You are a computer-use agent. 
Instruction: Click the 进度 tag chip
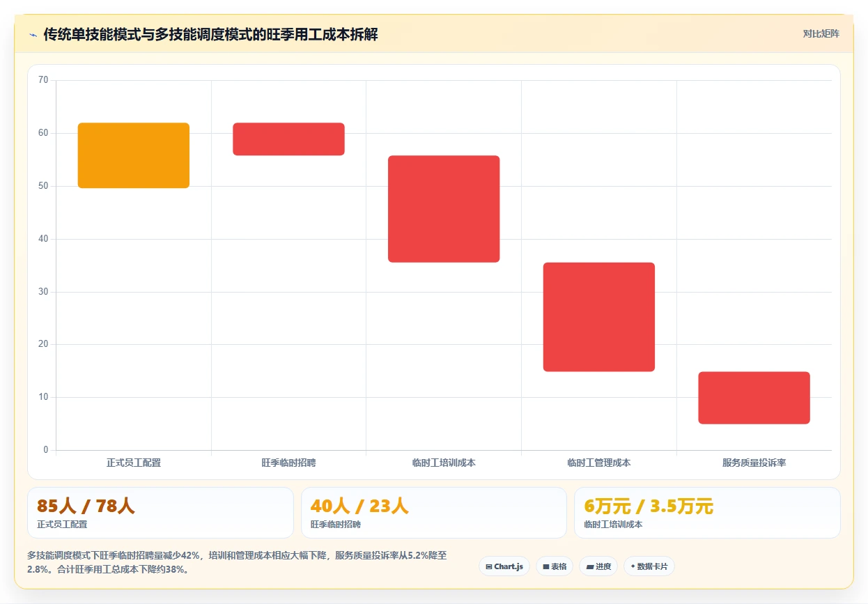(x=598, y=566)
